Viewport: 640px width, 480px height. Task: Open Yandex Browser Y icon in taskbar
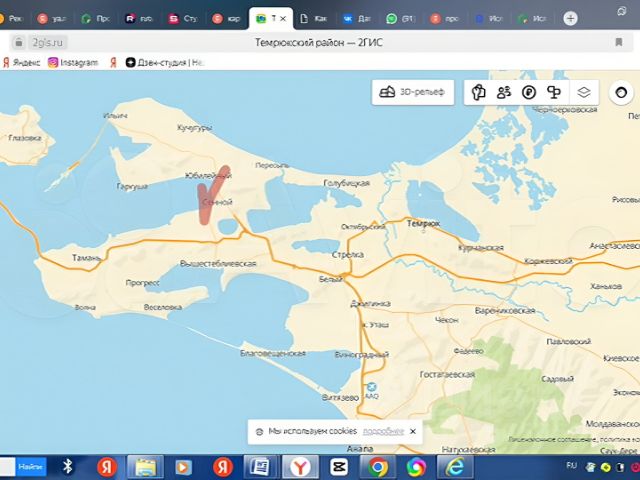point(300,467)
